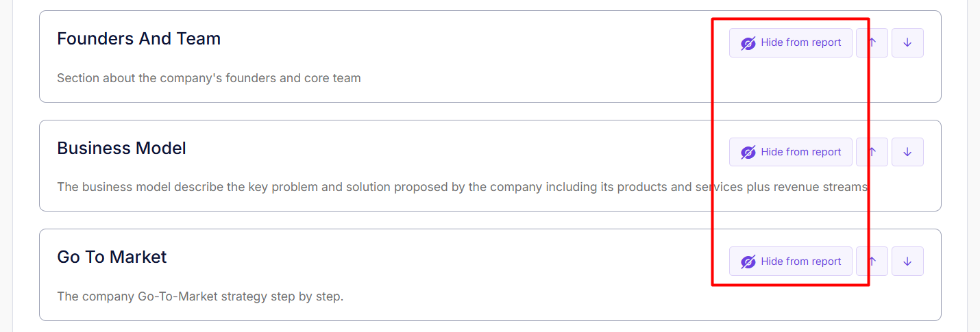The width and height of the screenshot is (980, 332).
Task: Click the founders and core team description
Action: tap(208, 78)
